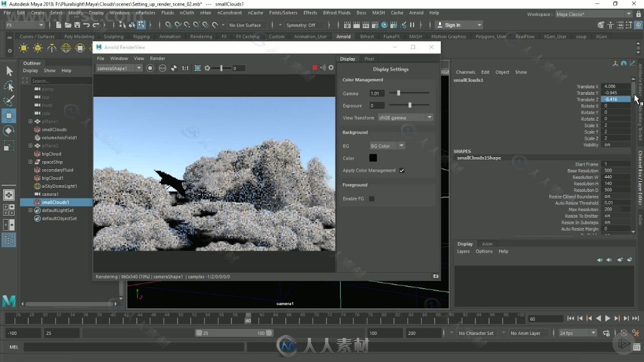Open the nParticles menu

coord(145,13)
